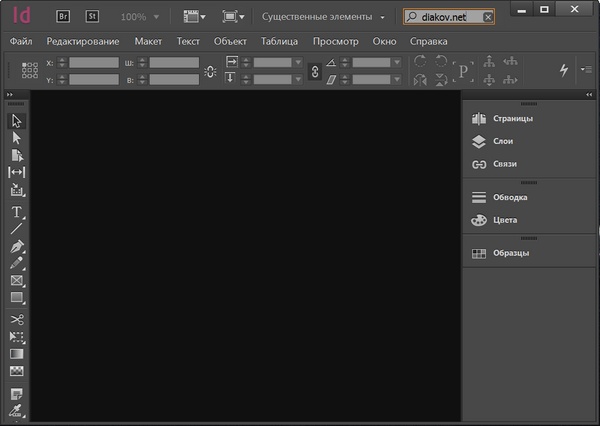The width and height of the screenshot is (600, 426).
Task: Click the В height input field
Action: click(x=174, y=80)
